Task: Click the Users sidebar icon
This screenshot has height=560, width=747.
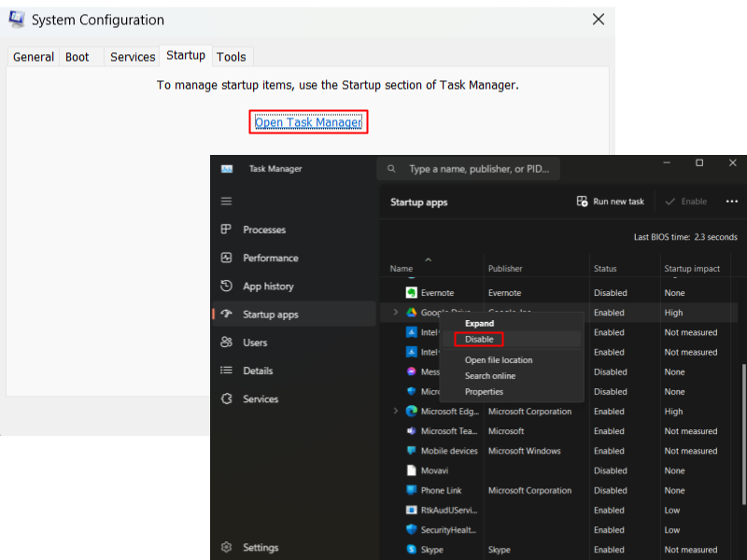Action: coord(226,342)
